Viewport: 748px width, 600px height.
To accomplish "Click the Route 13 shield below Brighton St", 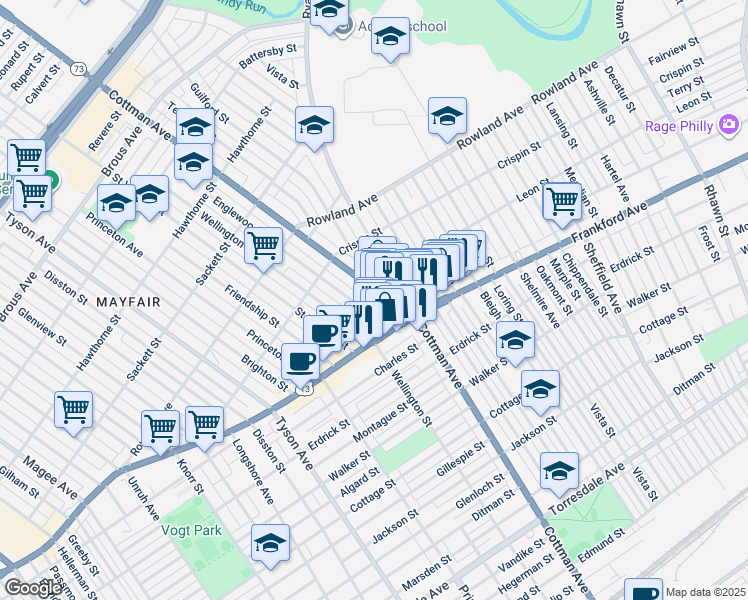I will click(x=303, y=389).
